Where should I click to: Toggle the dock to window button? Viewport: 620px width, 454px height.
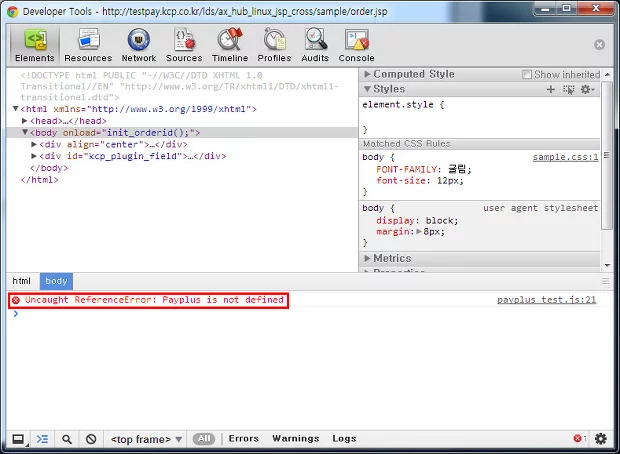18,439
